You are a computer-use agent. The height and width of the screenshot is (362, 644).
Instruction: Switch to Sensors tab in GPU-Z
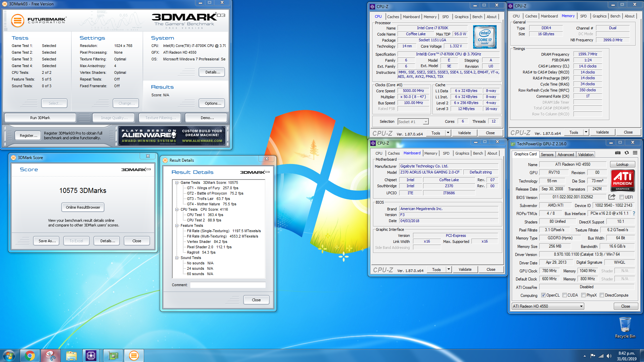click(547, 155)
